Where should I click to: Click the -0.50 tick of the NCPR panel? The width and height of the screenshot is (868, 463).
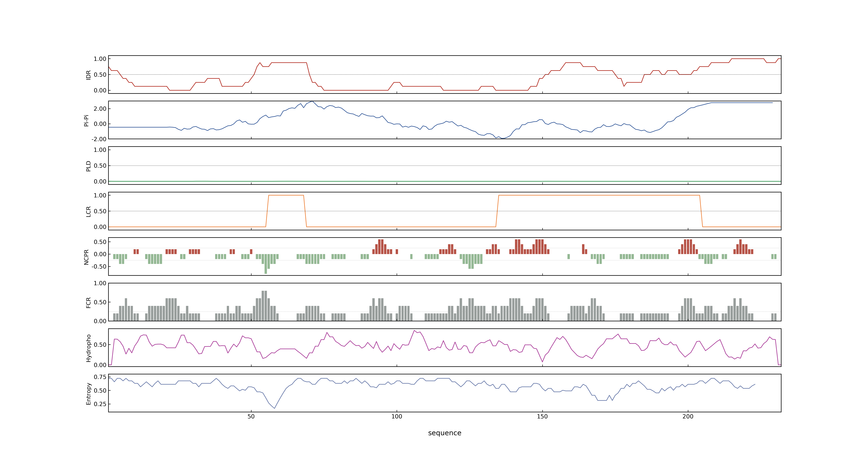(99, 267)
